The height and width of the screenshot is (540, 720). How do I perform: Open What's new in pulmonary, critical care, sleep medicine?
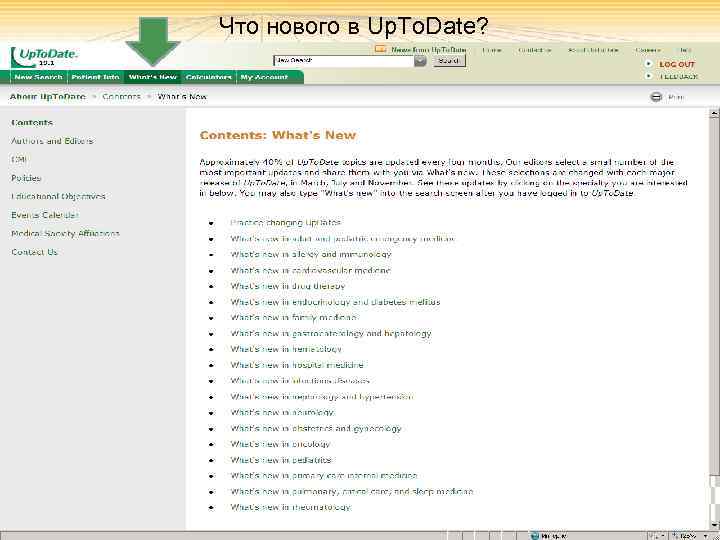point(352,492)
